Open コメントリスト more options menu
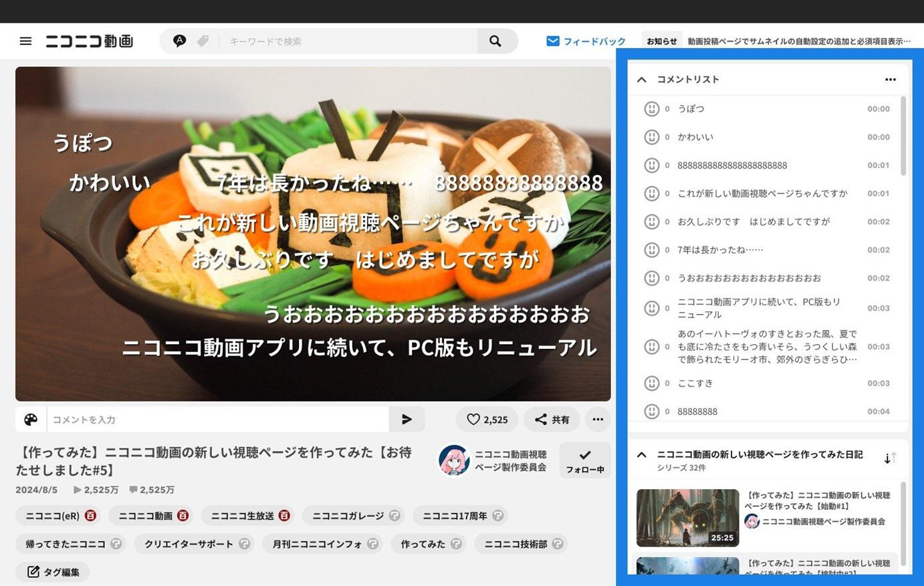This screenshot has width=924, height=586. (x=891, y=80)
